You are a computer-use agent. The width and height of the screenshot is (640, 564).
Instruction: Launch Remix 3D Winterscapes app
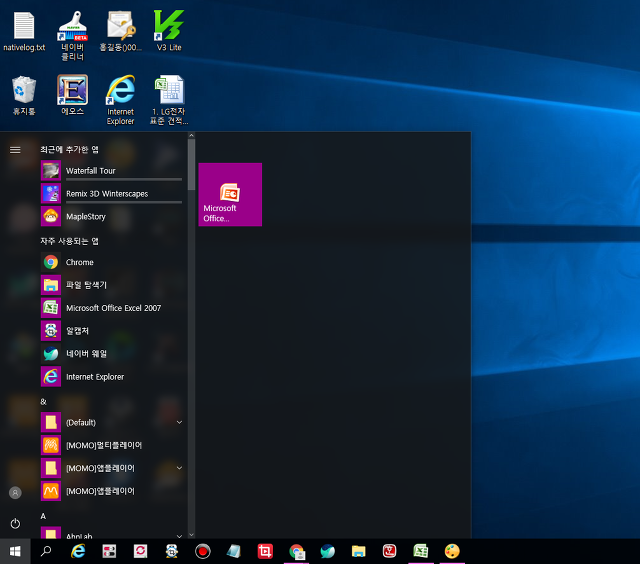(111, 193)
